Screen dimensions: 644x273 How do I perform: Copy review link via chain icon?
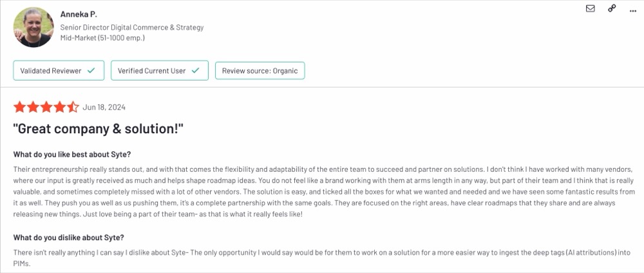612,8
